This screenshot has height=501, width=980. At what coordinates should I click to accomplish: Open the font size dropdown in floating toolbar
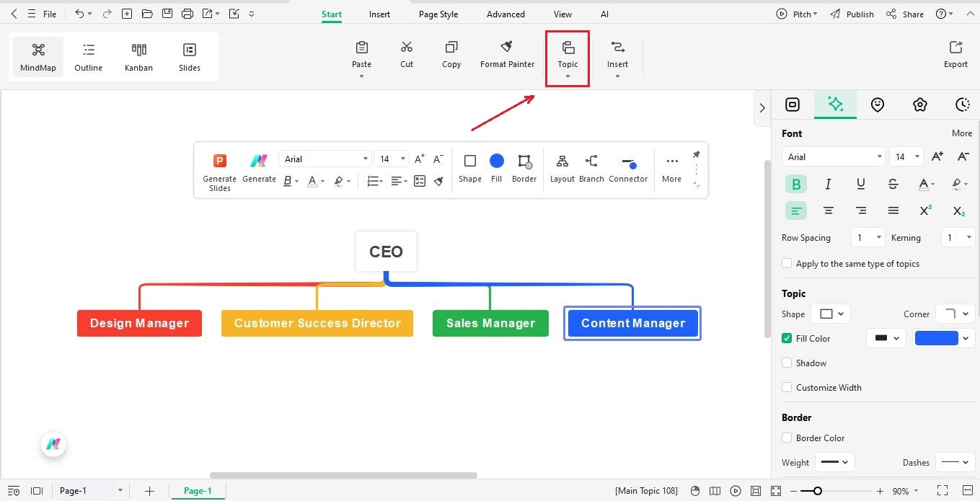point(402,159)
